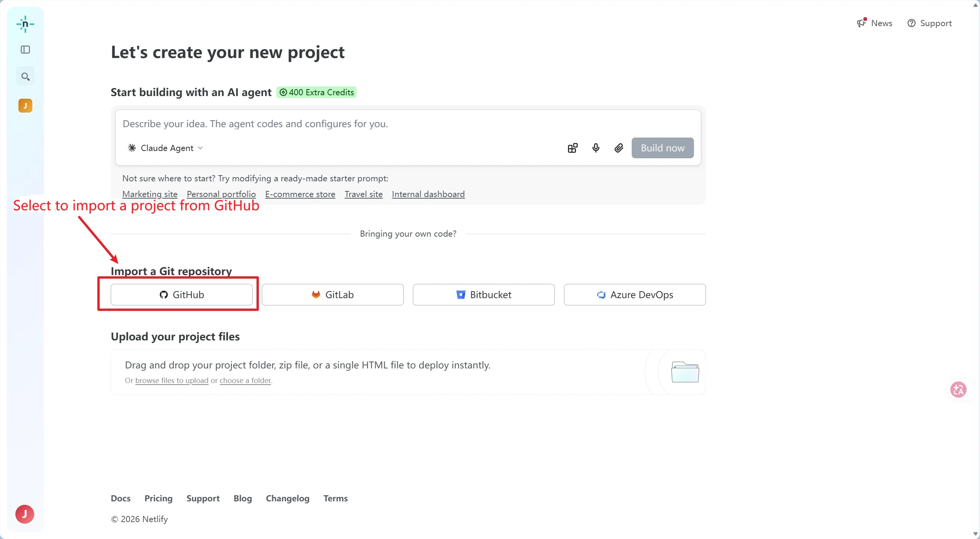Choose the Internal dashboard starter prompt

(x=428, y=194)
